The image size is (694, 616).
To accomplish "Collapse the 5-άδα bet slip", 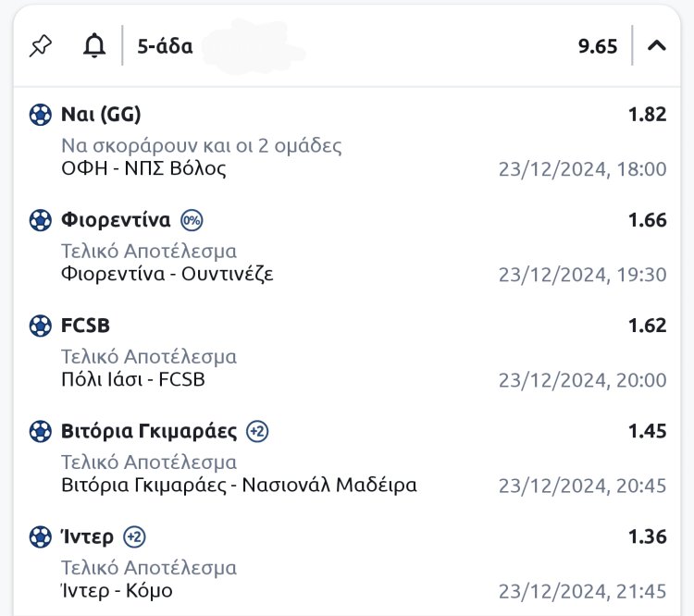I will tap(657, 45).
